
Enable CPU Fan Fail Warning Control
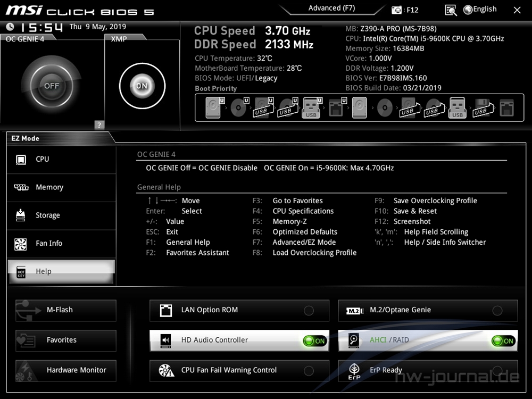click(309, 371)
